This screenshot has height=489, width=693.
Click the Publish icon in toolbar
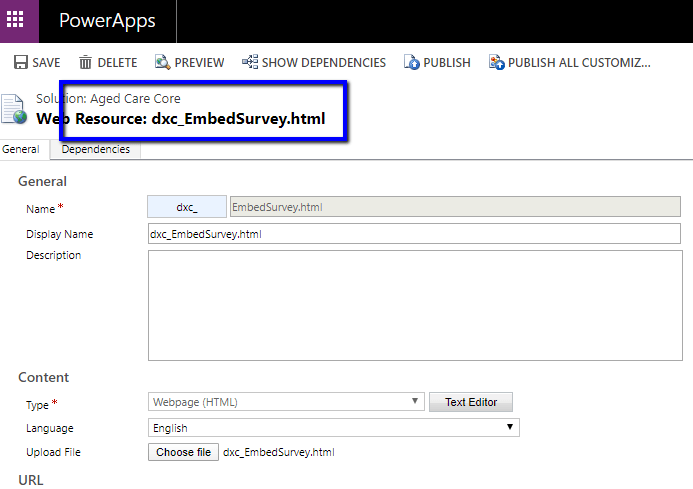411,62
